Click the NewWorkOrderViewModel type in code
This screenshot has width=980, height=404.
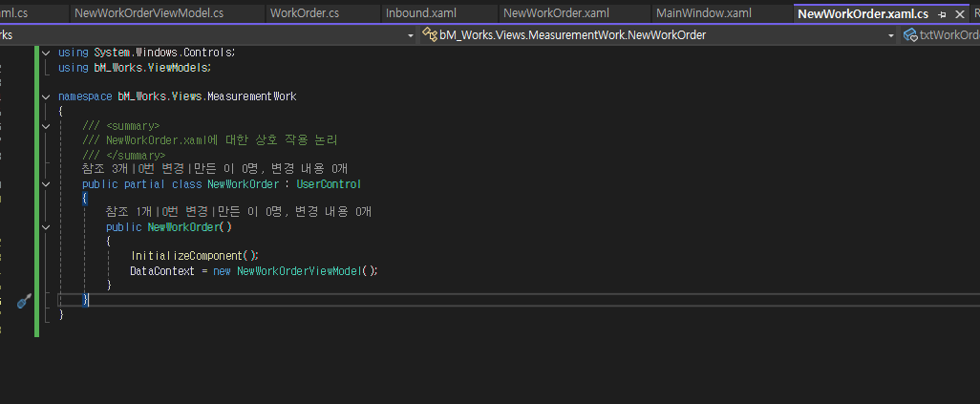click(x=299, y=271)
